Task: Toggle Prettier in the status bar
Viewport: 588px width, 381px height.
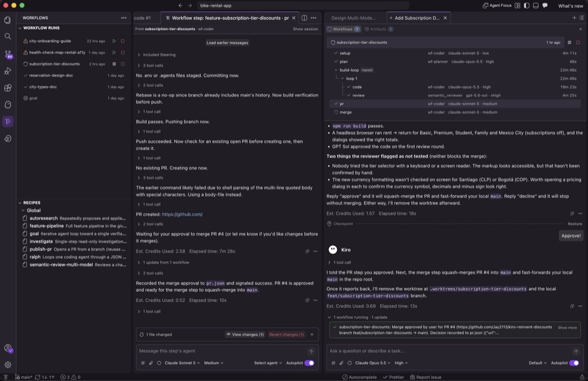Action: pyautogui.click(x=393, y=377)
